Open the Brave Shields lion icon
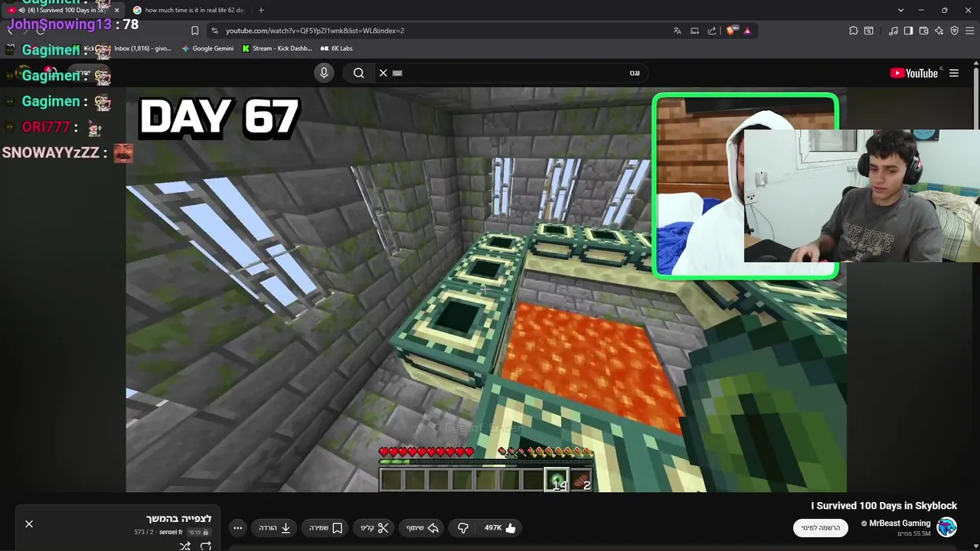 pos(731,31)
